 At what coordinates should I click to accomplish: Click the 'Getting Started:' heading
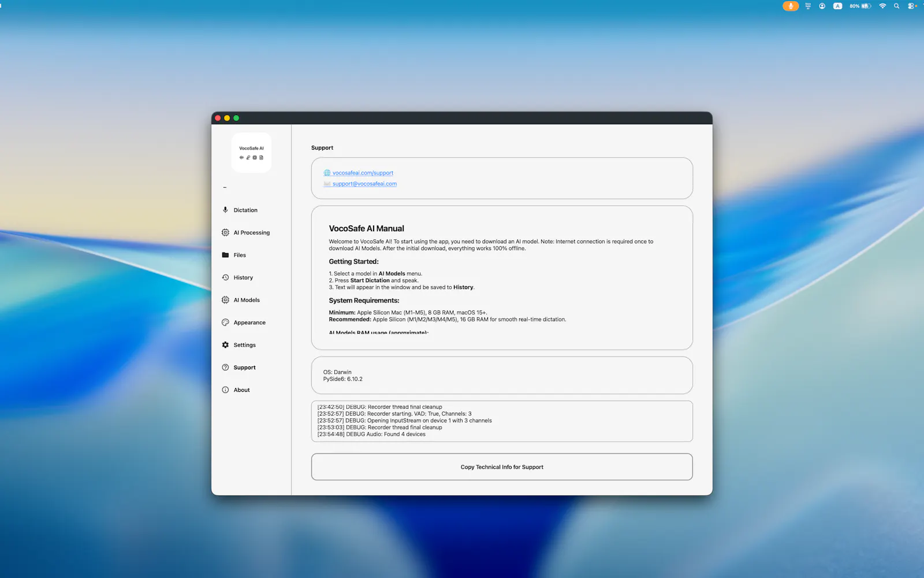tap(353, 261)
